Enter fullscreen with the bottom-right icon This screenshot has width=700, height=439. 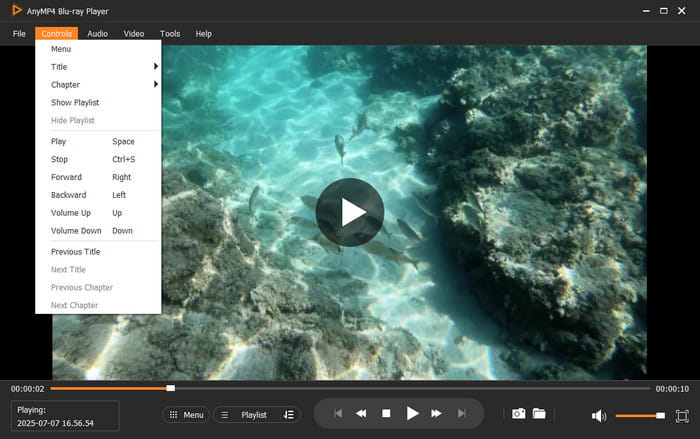pyautogui.click(x=682, y=416)
